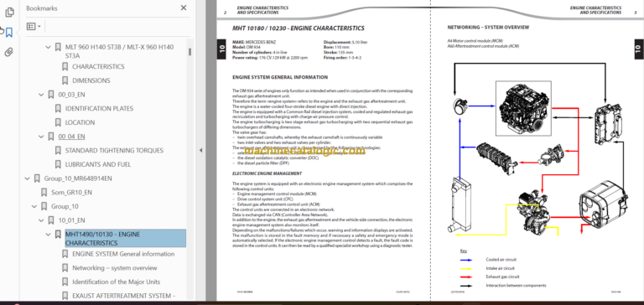Viewport: 644px width, 305px height.
Task: Collapse the 00_03_EN bookmark group
Action: point(41,95)
